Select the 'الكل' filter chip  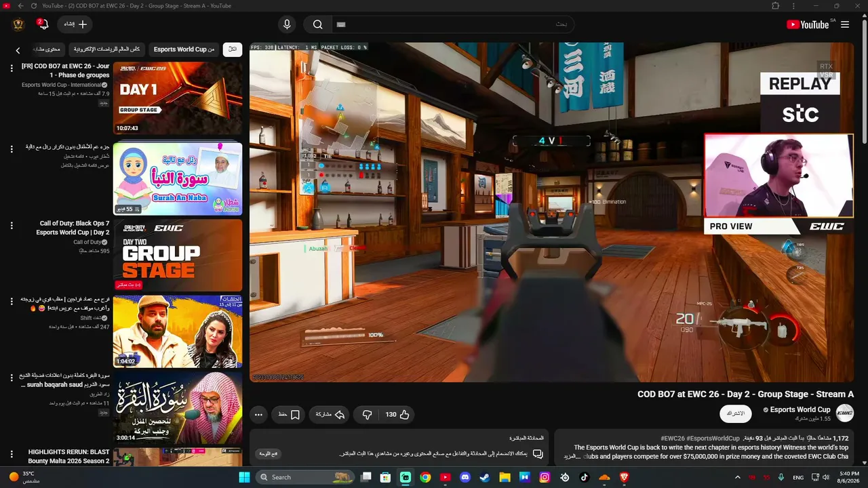point(233,49)
